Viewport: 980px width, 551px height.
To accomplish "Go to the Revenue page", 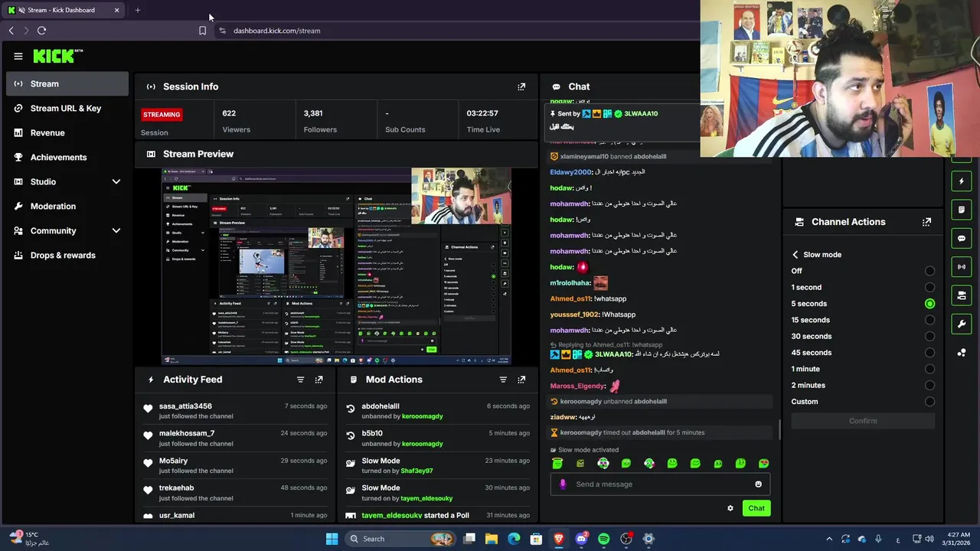I will (x=67, y=132).
